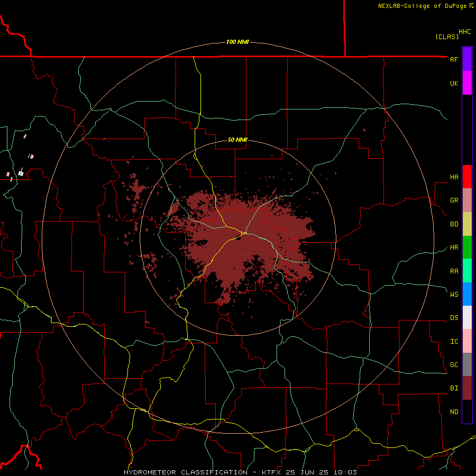Click the BD legend label
Screen dimensions: 476x476
pyautogui.click(x=454, y=224)
